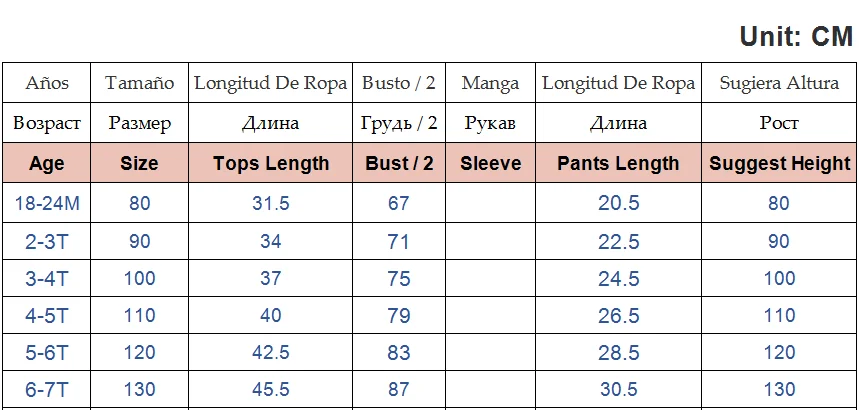This screenshot has height=410, width=859.
Task: Click the '18-24M' age cell
Action: [47, 203]
